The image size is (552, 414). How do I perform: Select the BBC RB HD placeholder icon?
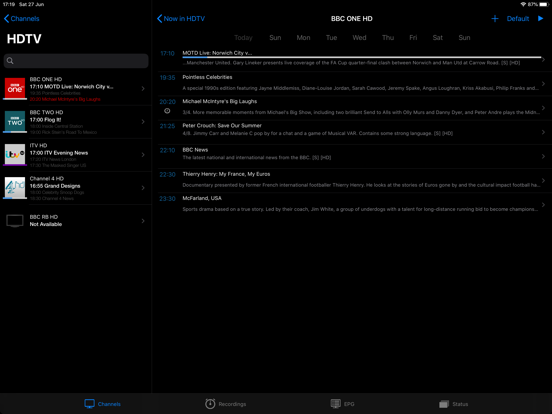coord(15,221)
